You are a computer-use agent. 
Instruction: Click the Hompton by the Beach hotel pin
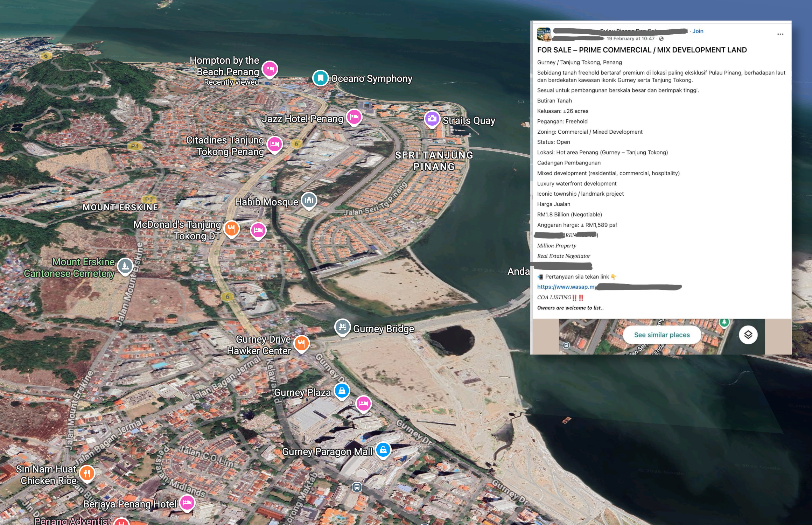tap(270, 69)
